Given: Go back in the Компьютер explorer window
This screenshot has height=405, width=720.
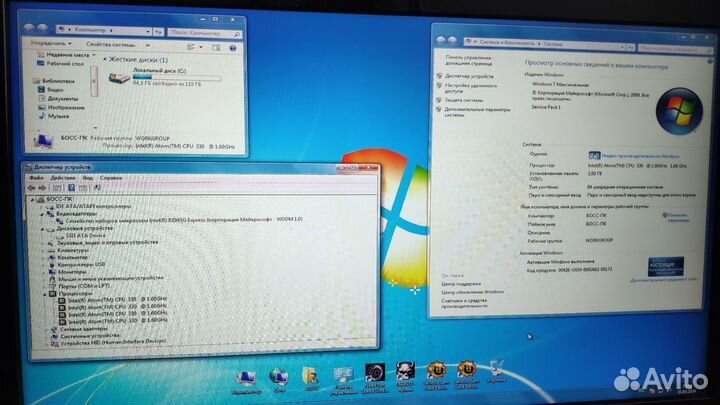Looking at the screenshot, I should pos(29,28).
